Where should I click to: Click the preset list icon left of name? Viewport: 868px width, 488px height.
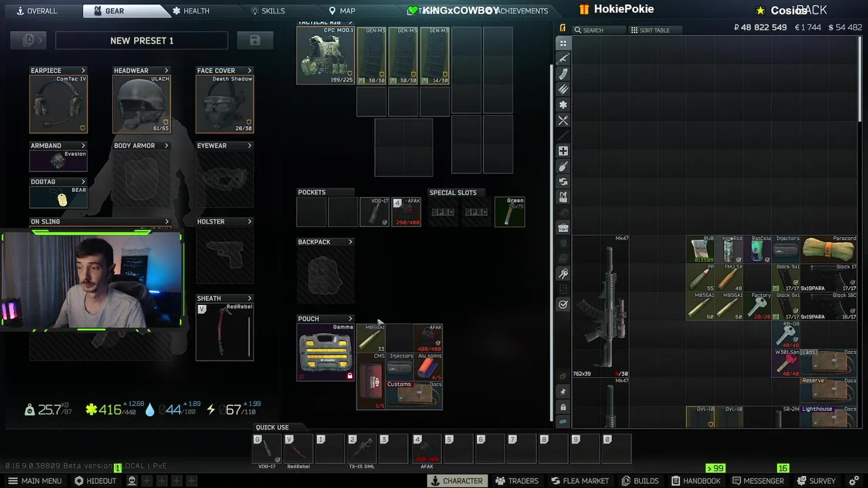point(28,41)
